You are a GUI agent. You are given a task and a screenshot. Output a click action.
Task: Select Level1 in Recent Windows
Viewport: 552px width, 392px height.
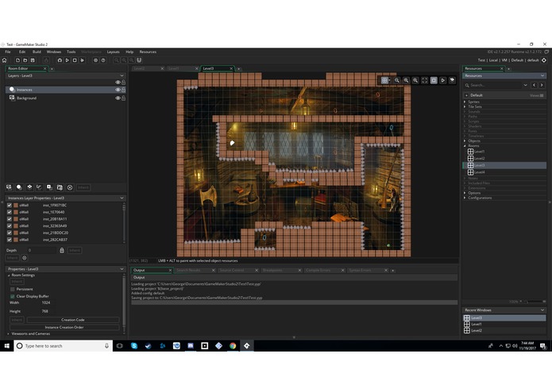point(504,324)
